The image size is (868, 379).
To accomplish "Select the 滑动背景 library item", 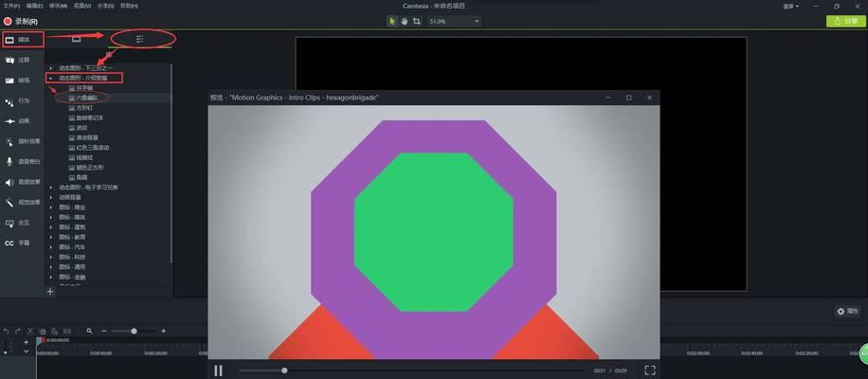I will pos(83,137).
